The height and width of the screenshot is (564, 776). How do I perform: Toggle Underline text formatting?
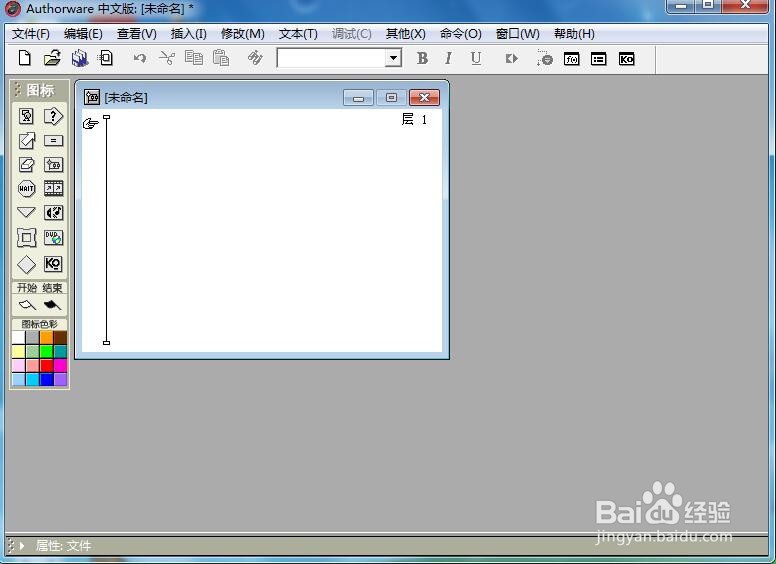[x=476, y=58]
